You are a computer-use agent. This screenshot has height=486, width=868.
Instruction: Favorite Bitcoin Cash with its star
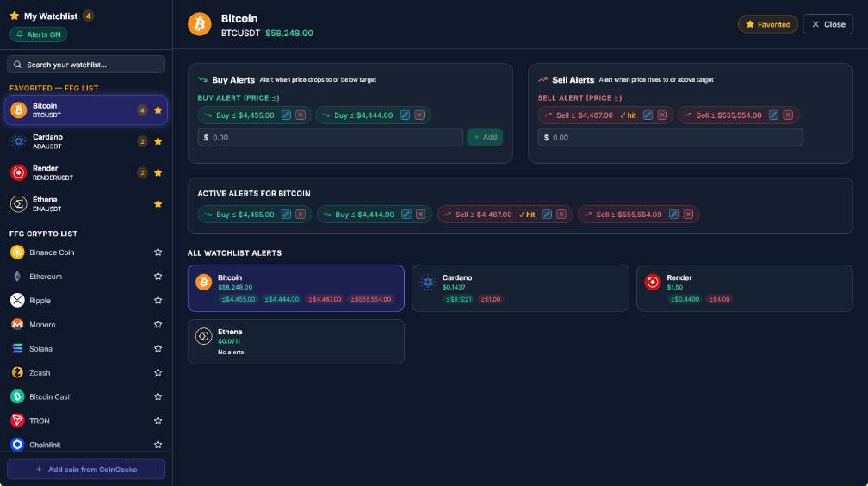pyautogui.click(x=158, y=396)
